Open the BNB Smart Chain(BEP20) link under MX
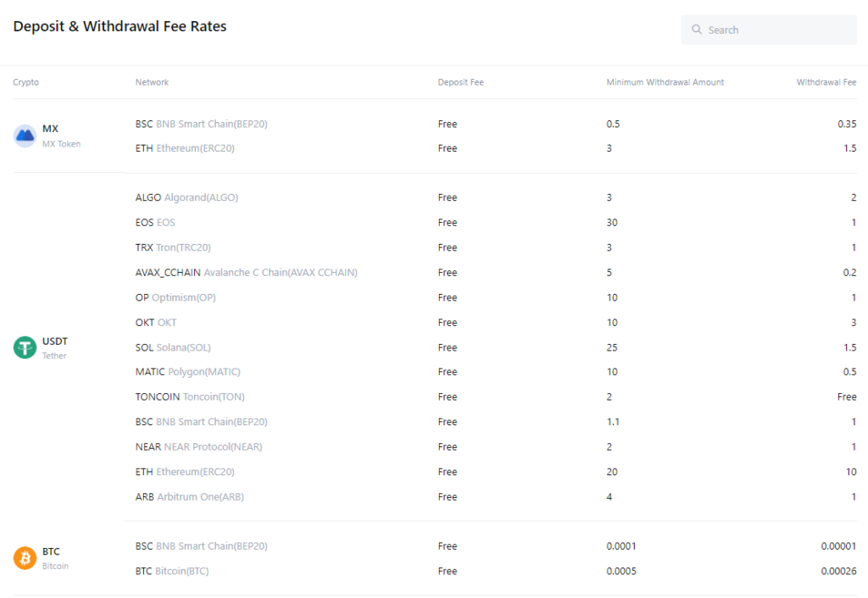This screenshot has width=868, height=598. (212, 124)
